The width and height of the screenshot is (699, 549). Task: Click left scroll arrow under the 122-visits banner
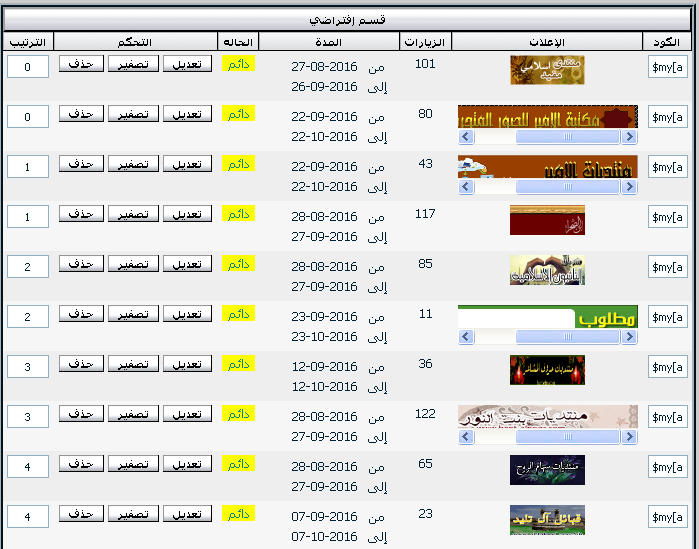466,436
